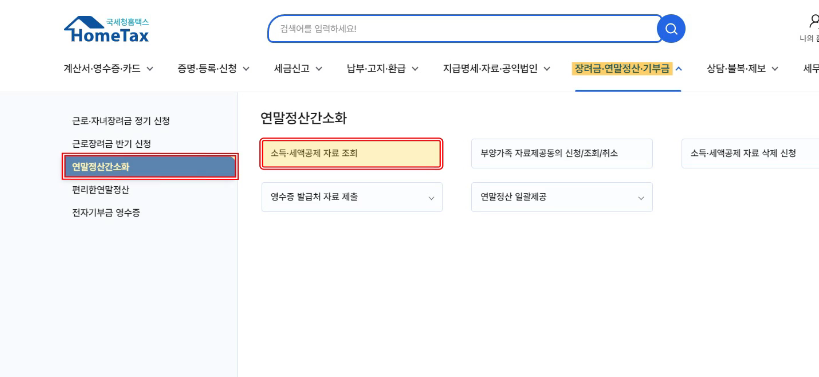Open the user profile icon
This screenshot has height=377, width=819.
pos(814,21)
